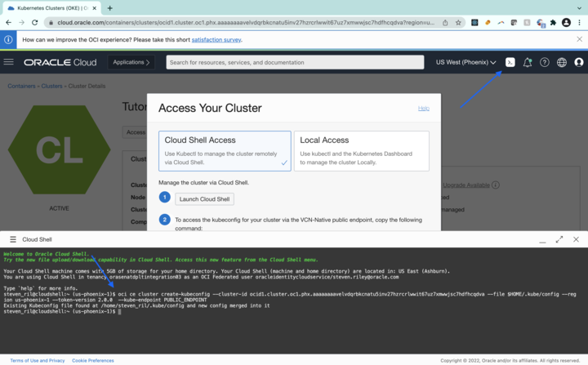Maximize the Cloud Shell panel with expand arrows
588x365 pixels.
click(559, 239)
